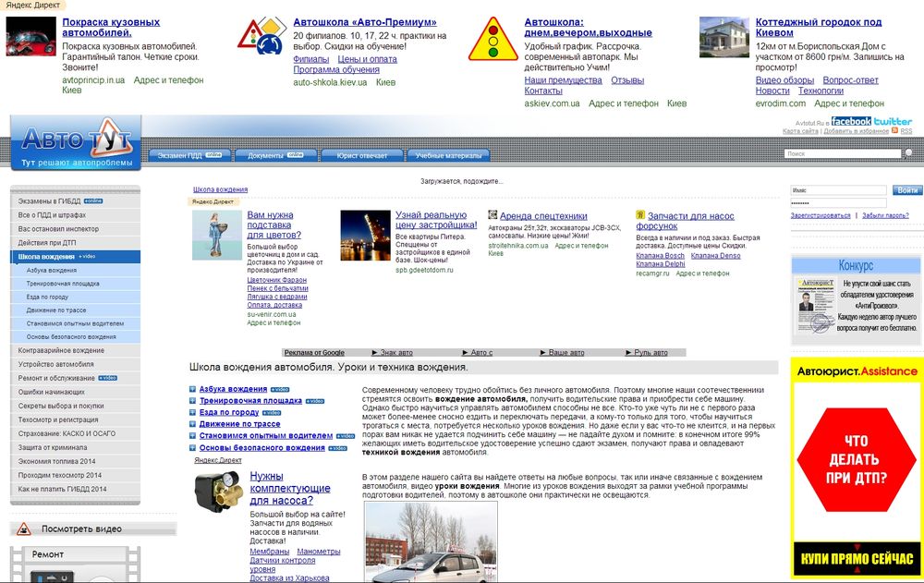Screen dimensions: 924x583
Task: Click the Знак авто Google ad link
Action: 396,353
